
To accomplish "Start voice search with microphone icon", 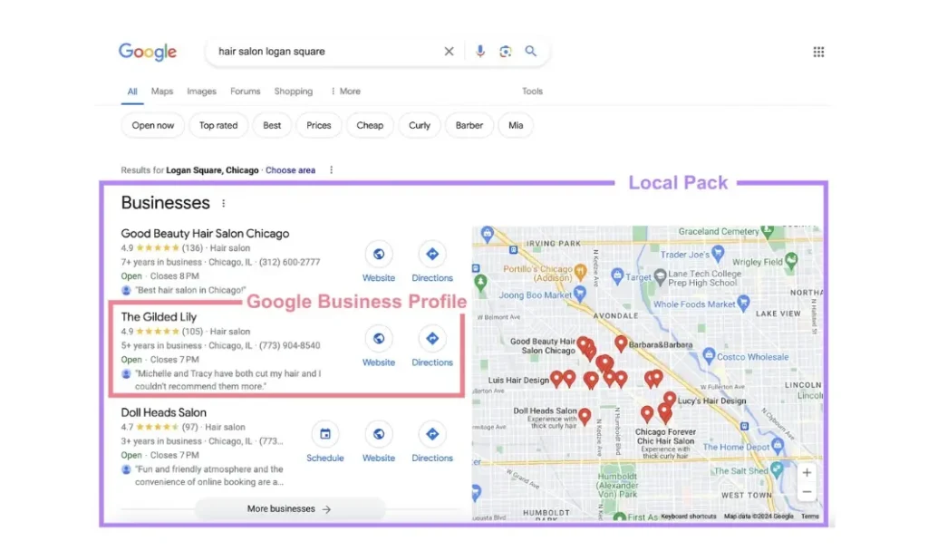I will [480, 52].
